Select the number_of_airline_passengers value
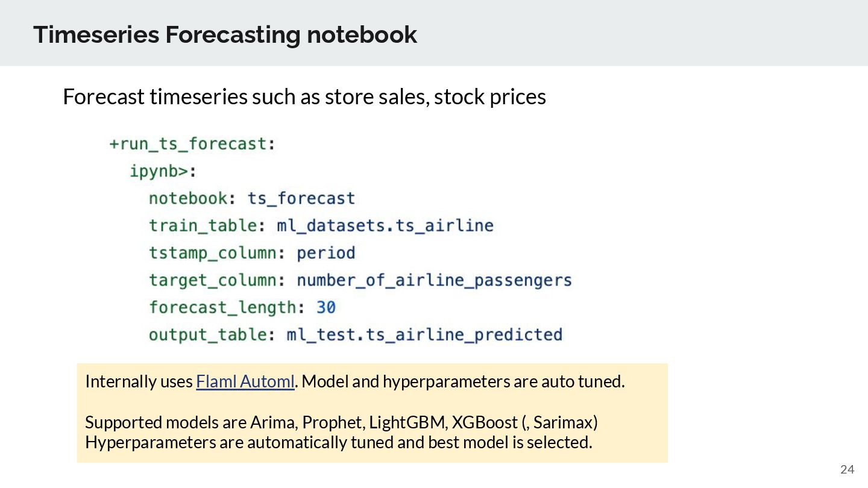This screenshot has width=868, height=488. [x=434, y=280]
